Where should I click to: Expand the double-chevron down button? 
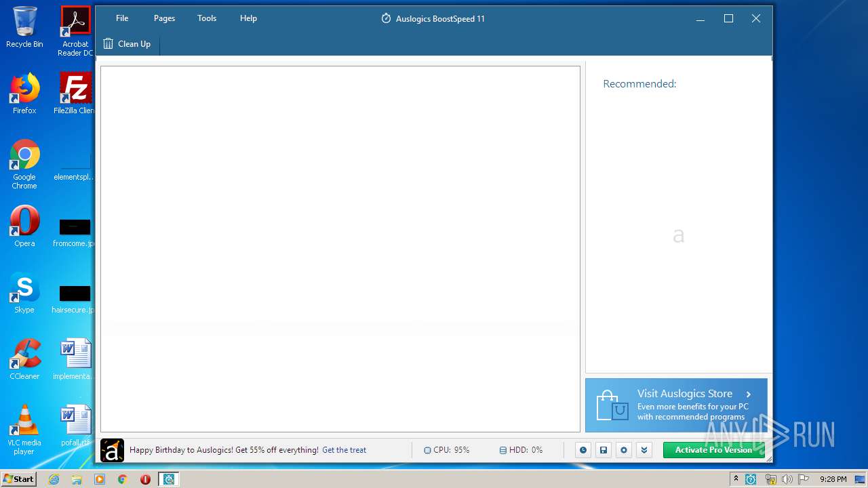(644, 450)
